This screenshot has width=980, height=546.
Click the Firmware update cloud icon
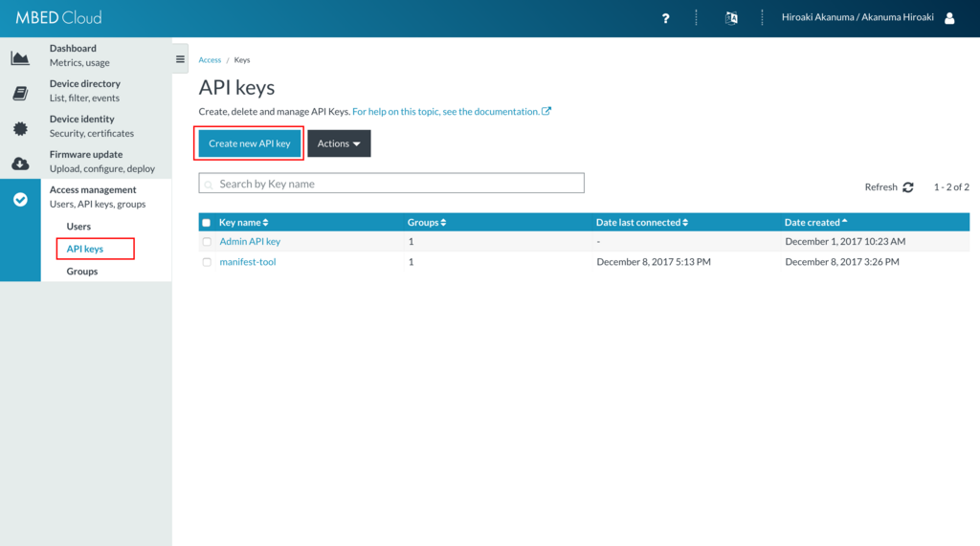(x=20, y=164)
